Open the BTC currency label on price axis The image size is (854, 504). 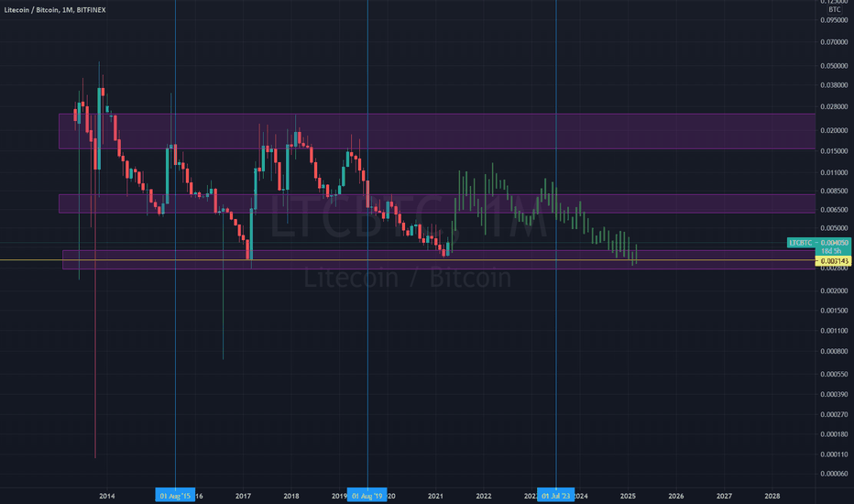(x=835, y=10)
